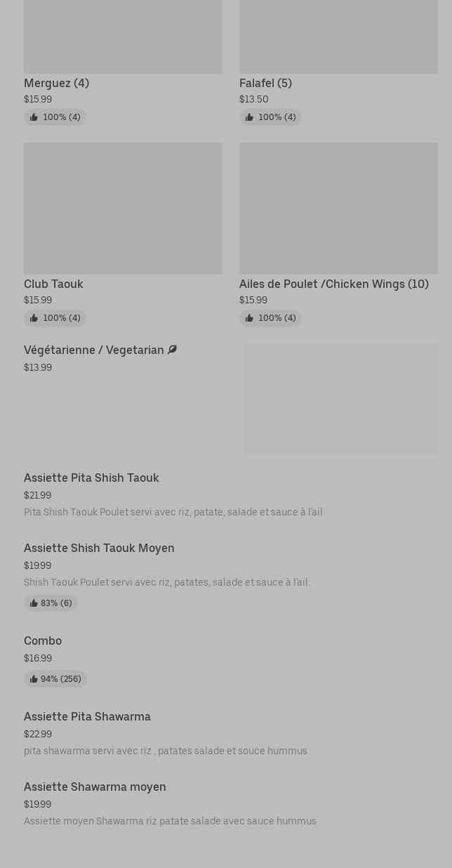Open the Végétarienne item image
This screenshot has height=868, width=452.
click(x=341, y=398)
